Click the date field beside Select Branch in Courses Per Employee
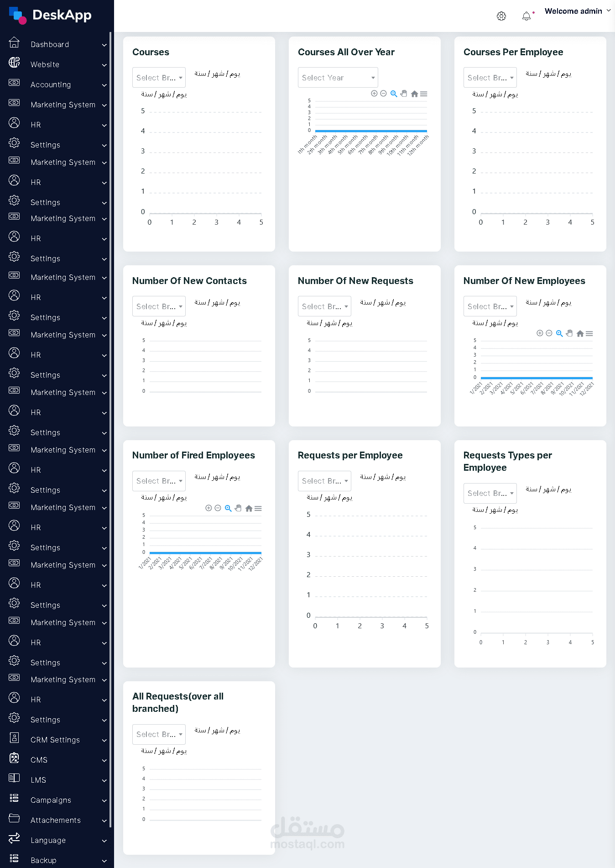Viewport: 615px width, 868px height. tap(548, 74)
